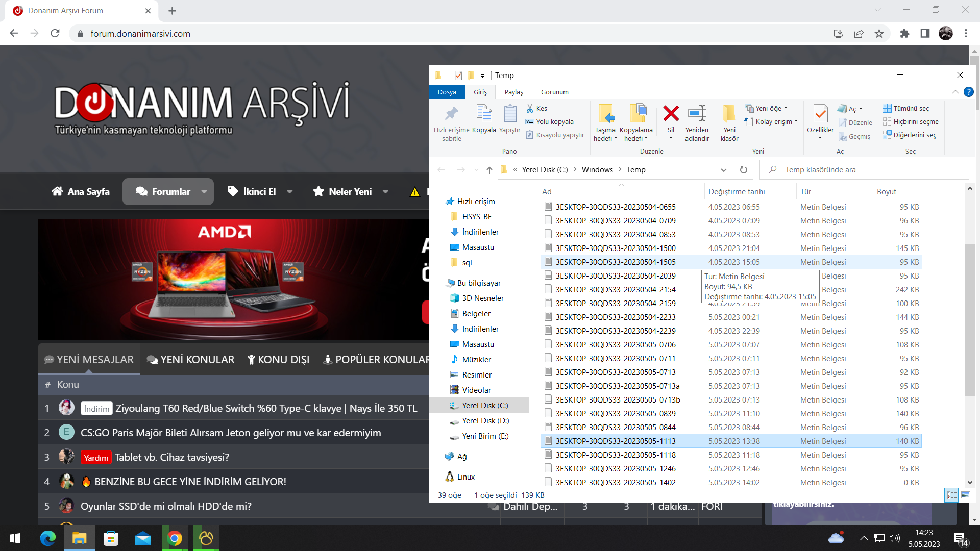The image size is (980, 551).
Task: Switch to details view icon in status bar
Action: pyautogui.click(x=951, y=495)
